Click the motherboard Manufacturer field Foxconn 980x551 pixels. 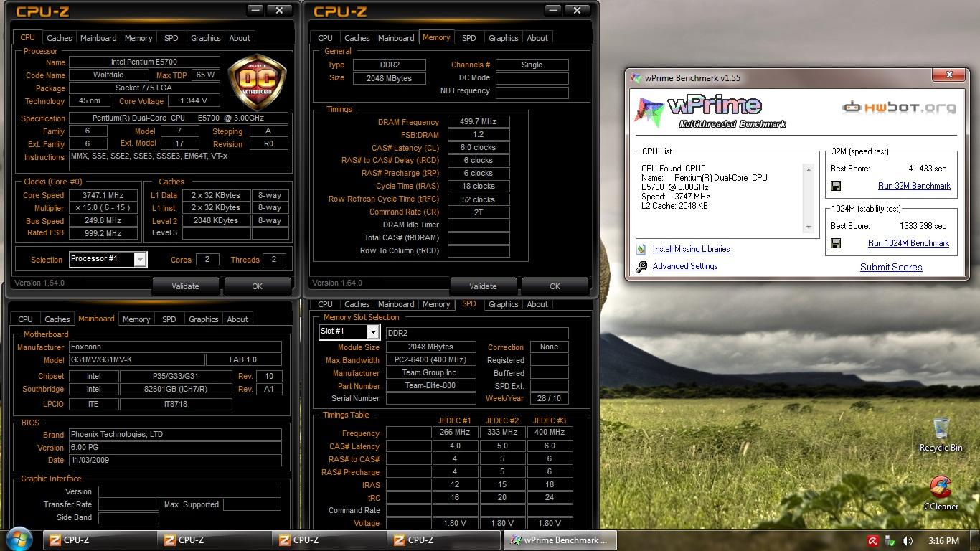point(175,347)
